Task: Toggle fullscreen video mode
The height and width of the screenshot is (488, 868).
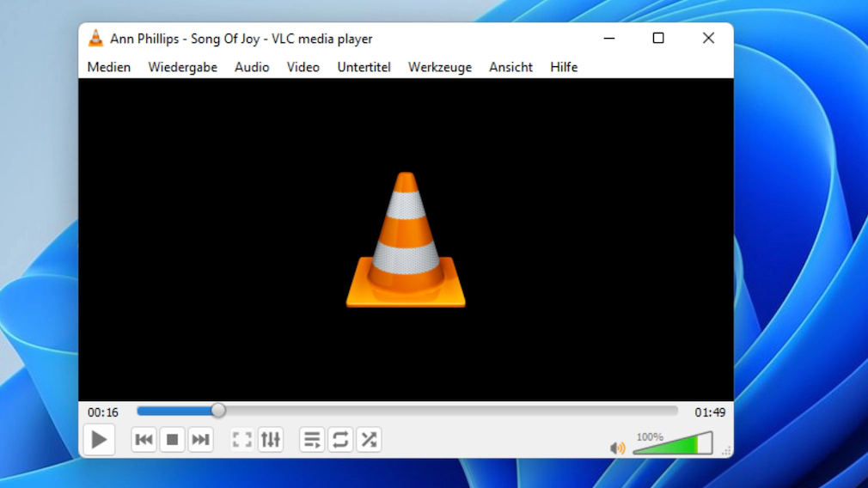Action: tap(241, 440)
